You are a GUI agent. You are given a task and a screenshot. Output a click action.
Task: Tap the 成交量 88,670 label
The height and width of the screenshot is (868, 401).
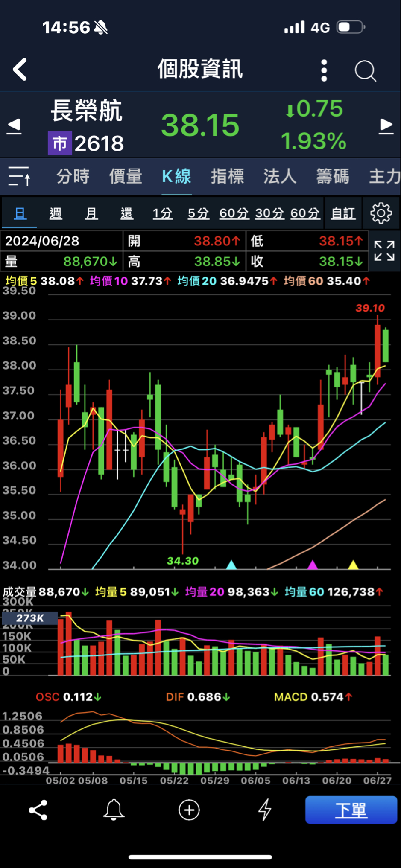pos(45,592)
